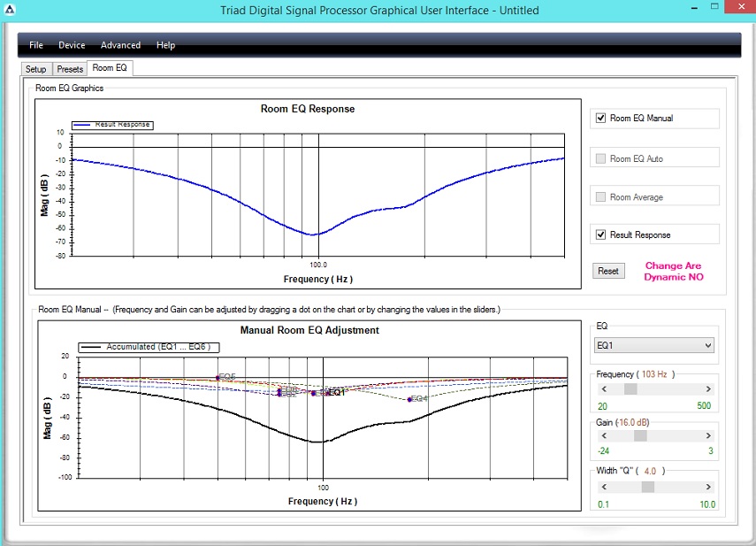Click the Triad application icon in the title bar
The height and width of the screenshot is (546, 756).
(10, 10)
